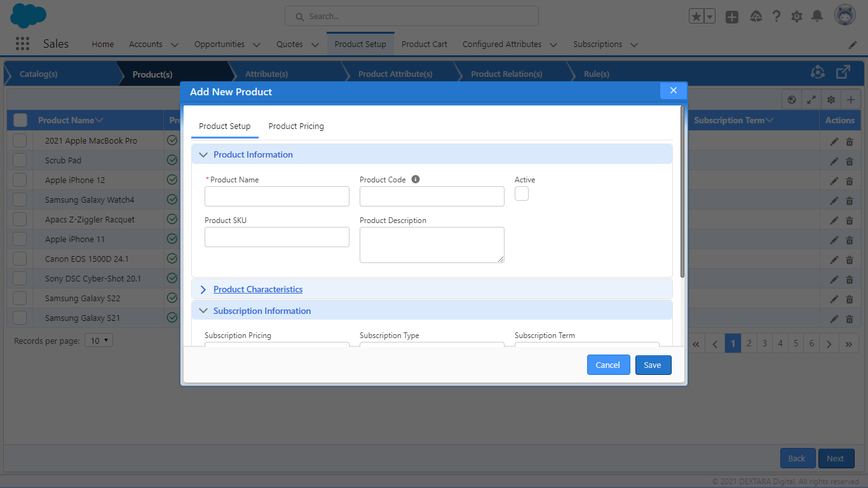Open Salesforce Setup gear in the header
This screenshot has width=868, height=488.
[797, 16]
